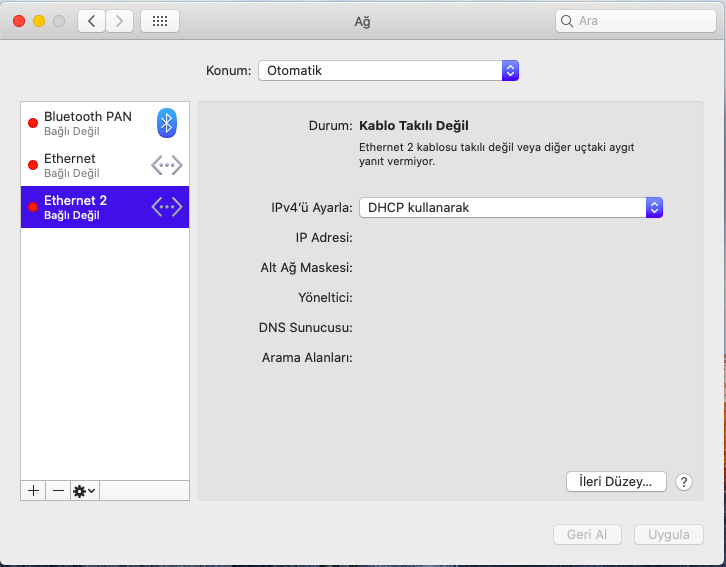The width and height of the screenshot is (726, 567).
Task: Open the Konum location dropdown
Action: pos(388,71)
